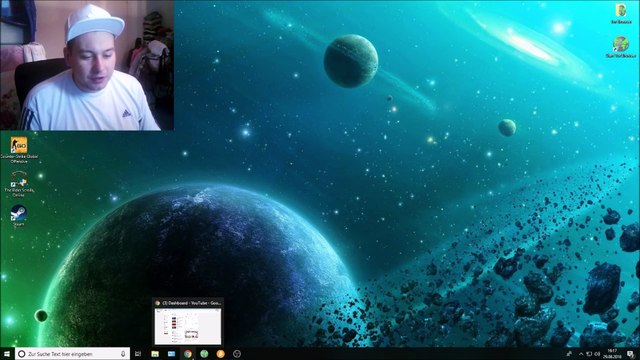Open the green globe app on the taskbar
This screenshot has height=360, width=640.
tap(204, 354)
